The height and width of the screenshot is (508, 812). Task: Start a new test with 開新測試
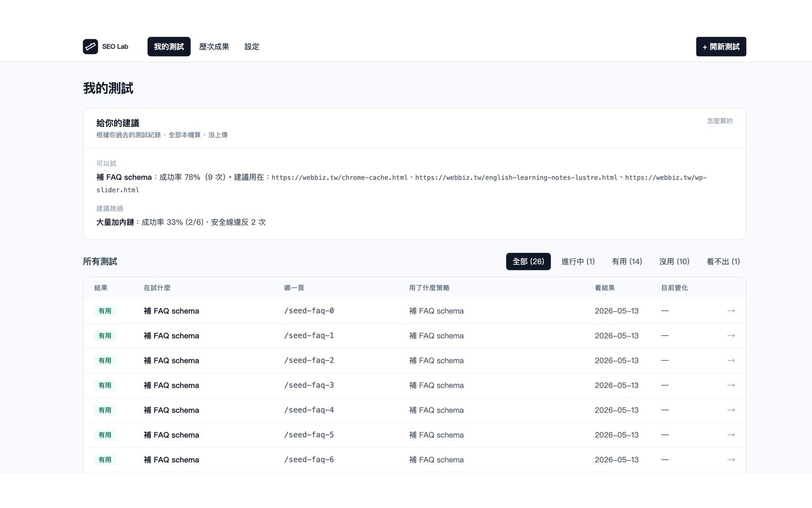point(721,46)
